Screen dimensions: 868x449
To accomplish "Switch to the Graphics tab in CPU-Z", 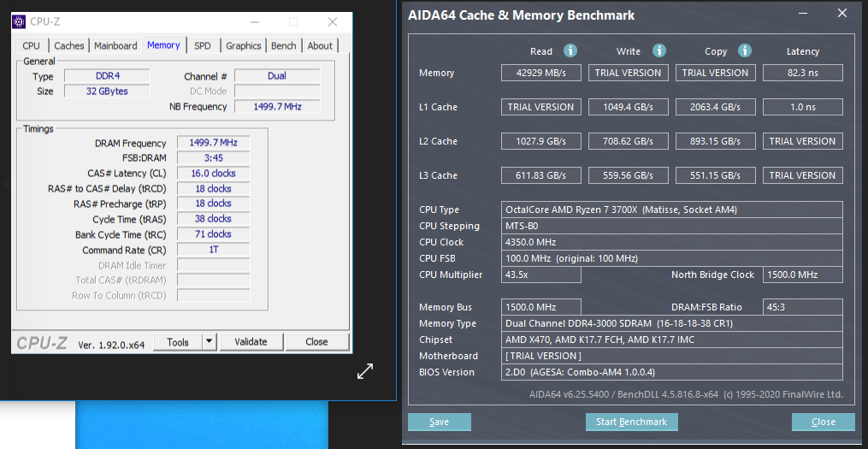I will (244, 46).
